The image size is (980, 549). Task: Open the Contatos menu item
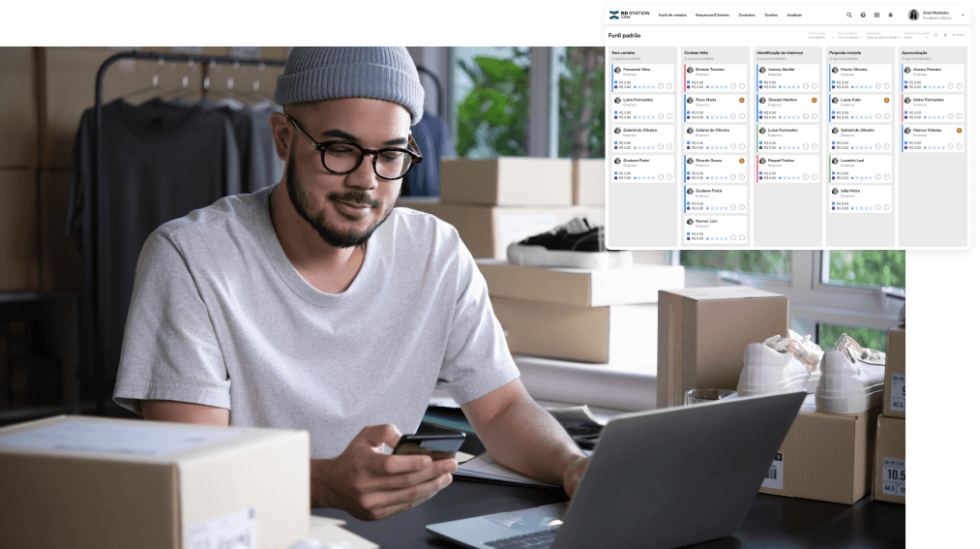(747, 15)
